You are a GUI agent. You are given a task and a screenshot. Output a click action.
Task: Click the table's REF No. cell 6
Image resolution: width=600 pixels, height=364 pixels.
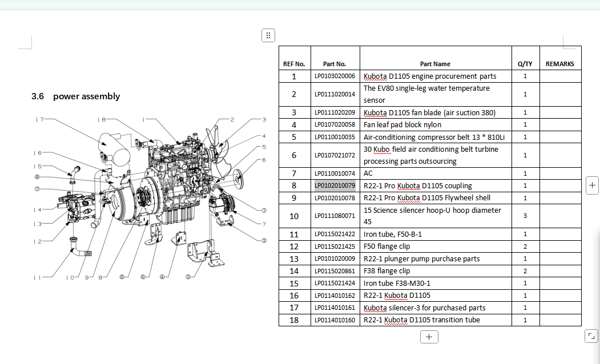click(x=294, y=155)
